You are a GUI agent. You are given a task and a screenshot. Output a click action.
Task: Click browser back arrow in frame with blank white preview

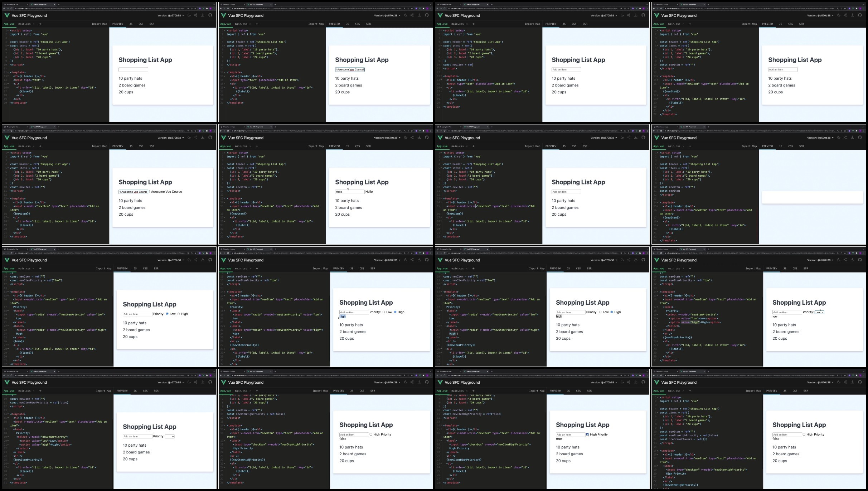[654, 131]
